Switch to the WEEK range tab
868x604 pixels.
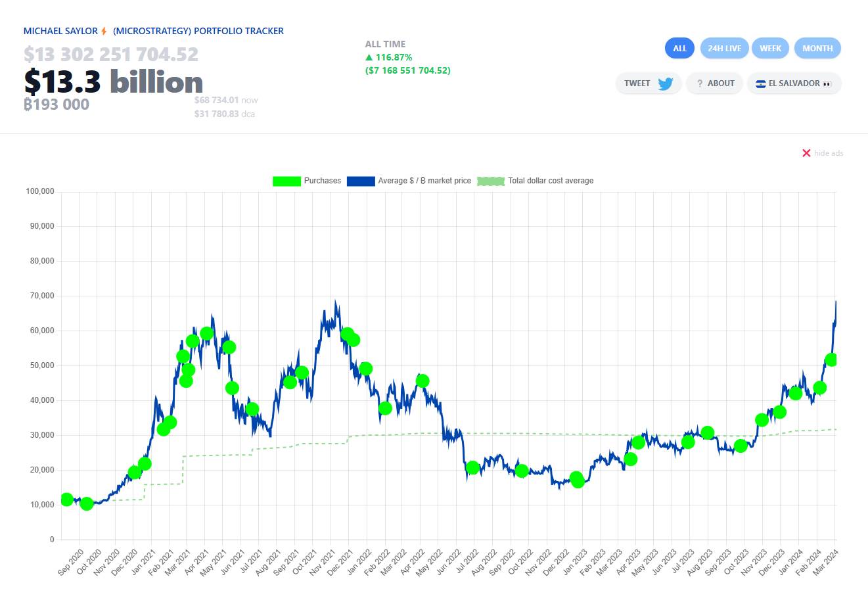coord(771,48)
